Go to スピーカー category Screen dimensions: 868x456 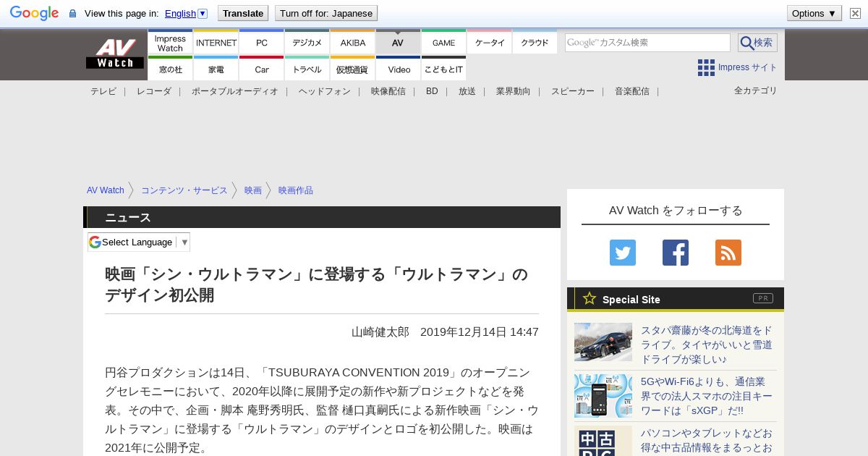pos(573,91)
